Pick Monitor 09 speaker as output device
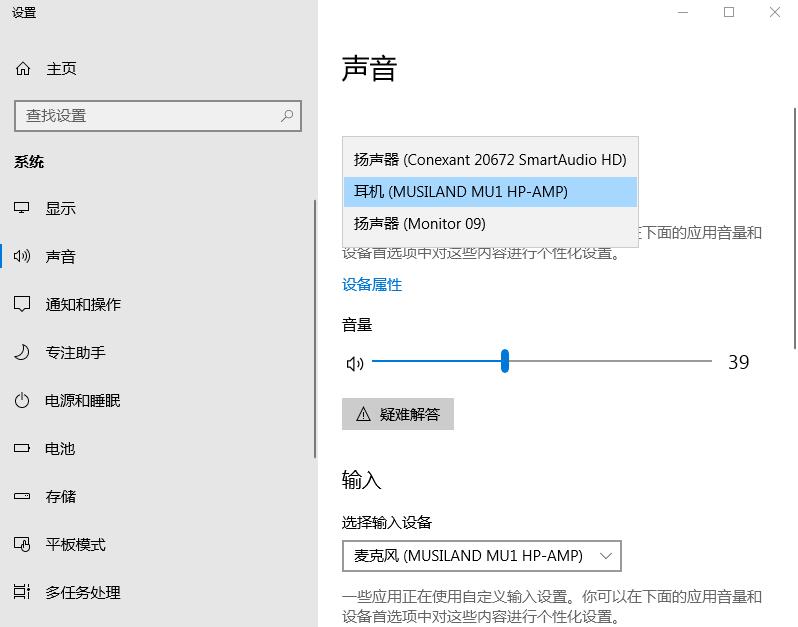This screenshot has width=798, height=627. 489,223
